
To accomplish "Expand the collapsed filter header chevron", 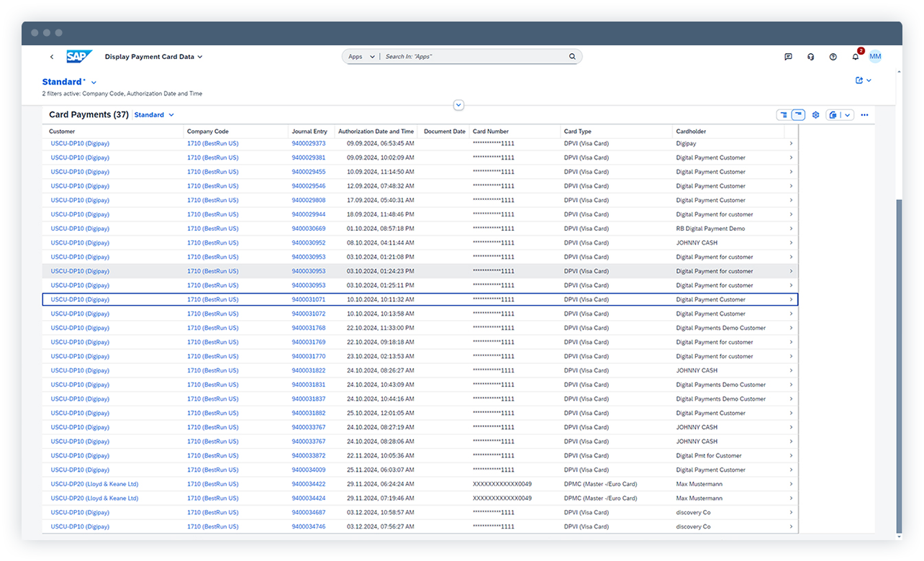I will [x=458, y=105].
